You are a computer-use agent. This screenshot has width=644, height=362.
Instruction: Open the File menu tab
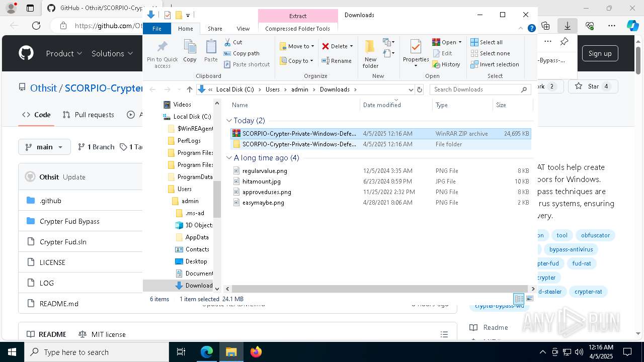pos(157,29)
